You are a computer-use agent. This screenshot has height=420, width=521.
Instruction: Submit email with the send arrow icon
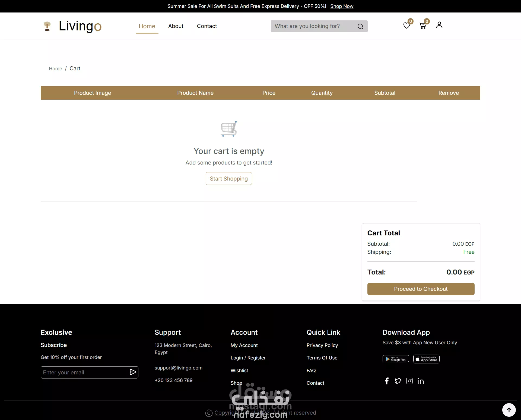point(132,372)
